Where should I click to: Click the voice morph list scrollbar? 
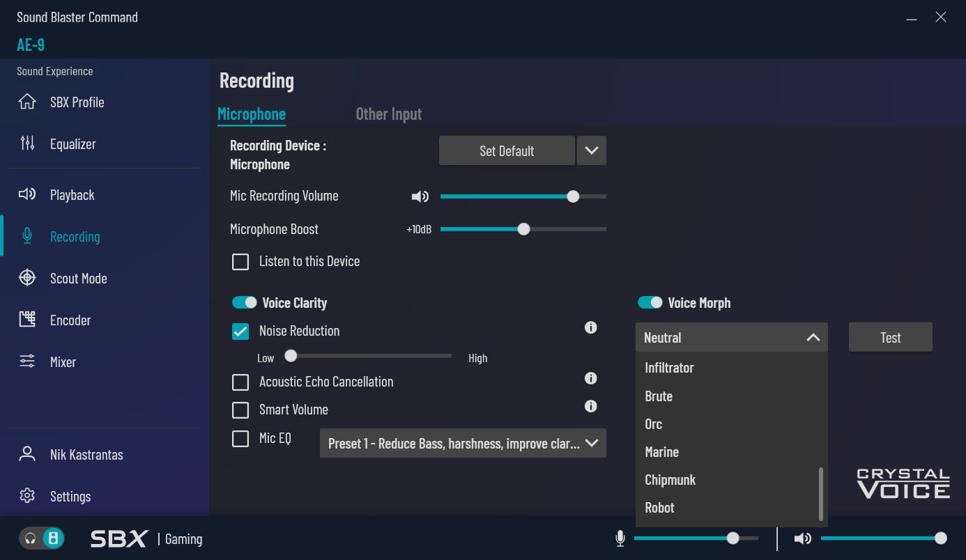pos(822,494)
